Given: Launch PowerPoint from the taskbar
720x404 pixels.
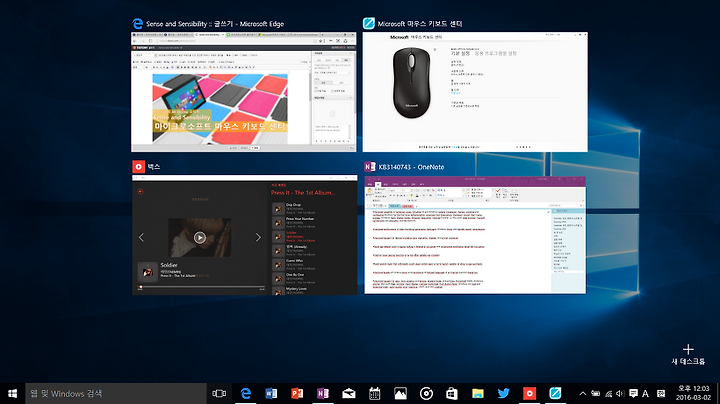Looking at the screenshot, I should 297,393.
